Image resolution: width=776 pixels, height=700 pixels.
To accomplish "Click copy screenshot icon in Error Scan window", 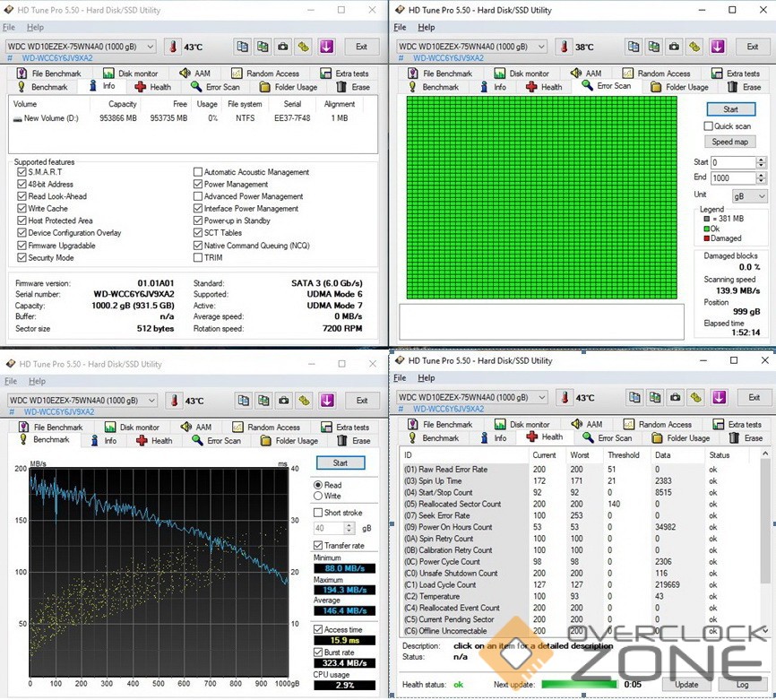I will tap(654, 47).
